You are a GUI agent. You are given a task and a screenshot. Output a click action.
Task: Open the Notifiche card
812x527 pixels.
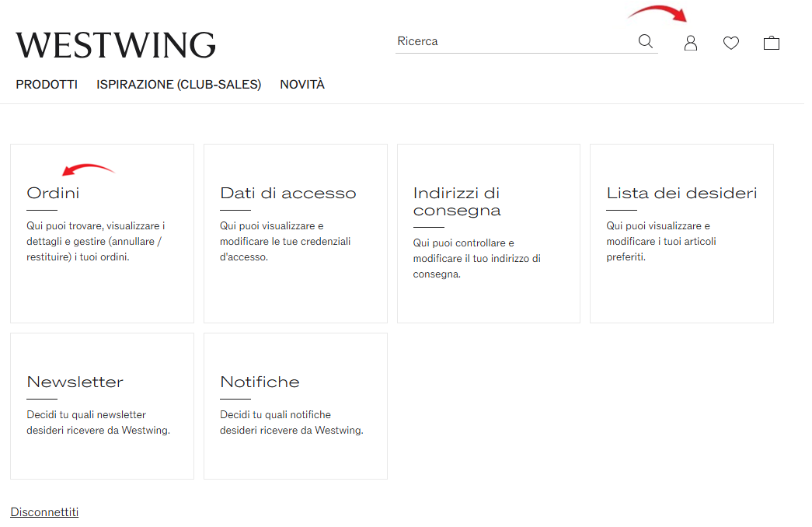(x=296, y=407)
